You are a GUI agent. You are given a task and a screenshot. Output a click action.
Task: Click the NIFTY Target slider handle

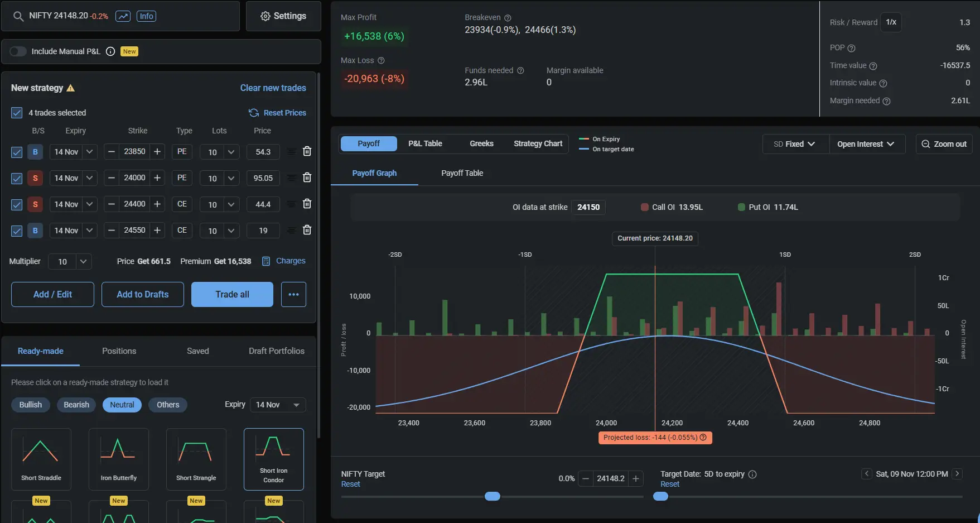[x=493, y=496]
